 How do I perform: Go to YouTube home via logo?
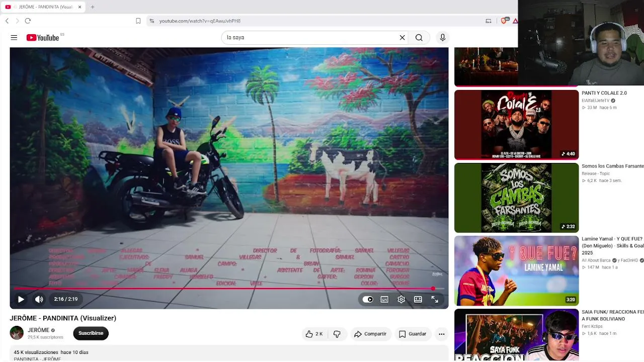pyautogui.click(x=43, y=38)
